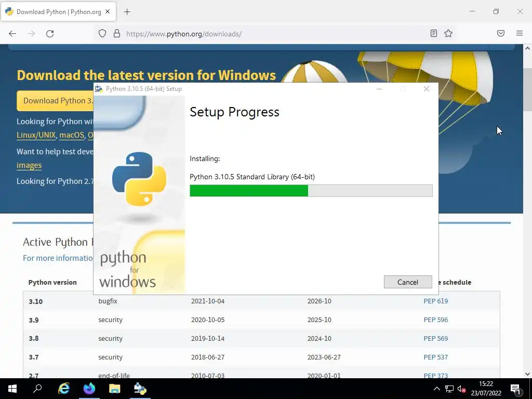Open the notification center icon
The width and height of the screenshot is (532, 399).
coord(515,389)
